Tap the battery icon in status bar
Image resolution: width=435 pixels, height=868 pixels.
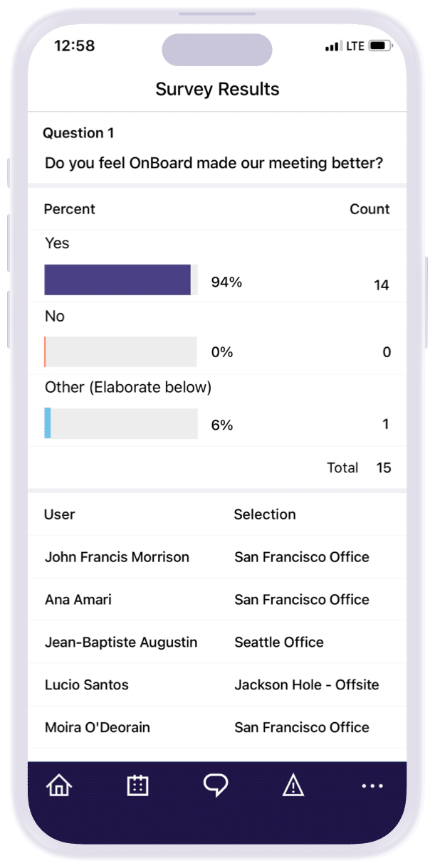(x=381, y=46)
